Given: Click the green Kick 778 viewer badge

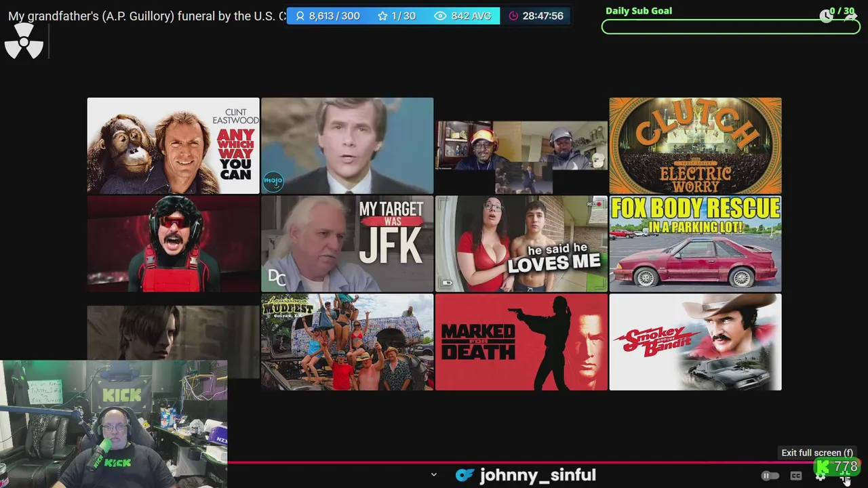Looking at the screenshot, I should [838, 467].
